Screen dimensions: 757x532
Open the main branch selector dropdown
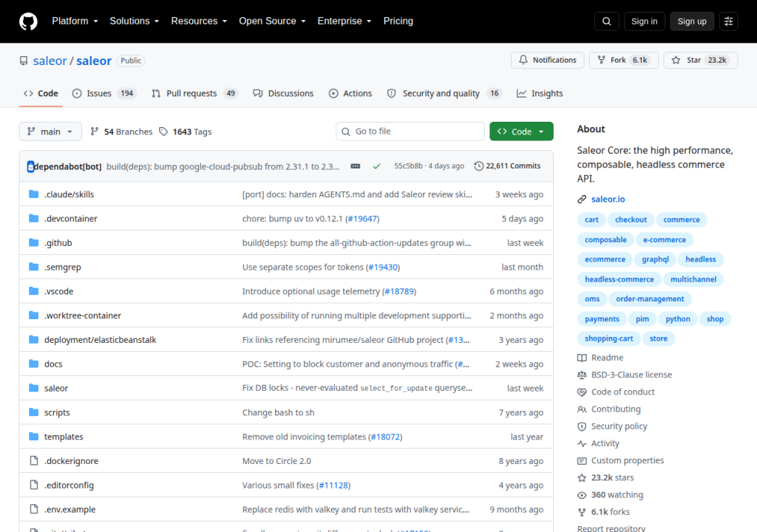coord(50,132)
